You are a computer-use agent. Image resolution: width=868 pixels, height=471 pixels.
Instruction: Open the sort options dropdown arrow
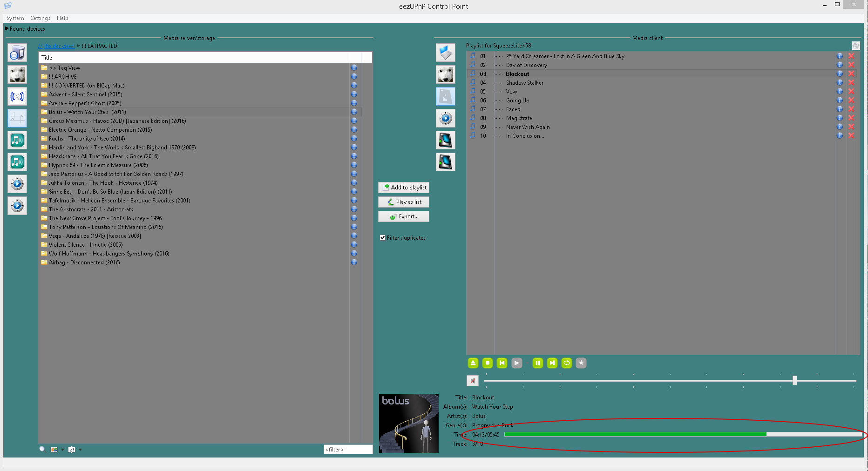click(x=80, y=450)
